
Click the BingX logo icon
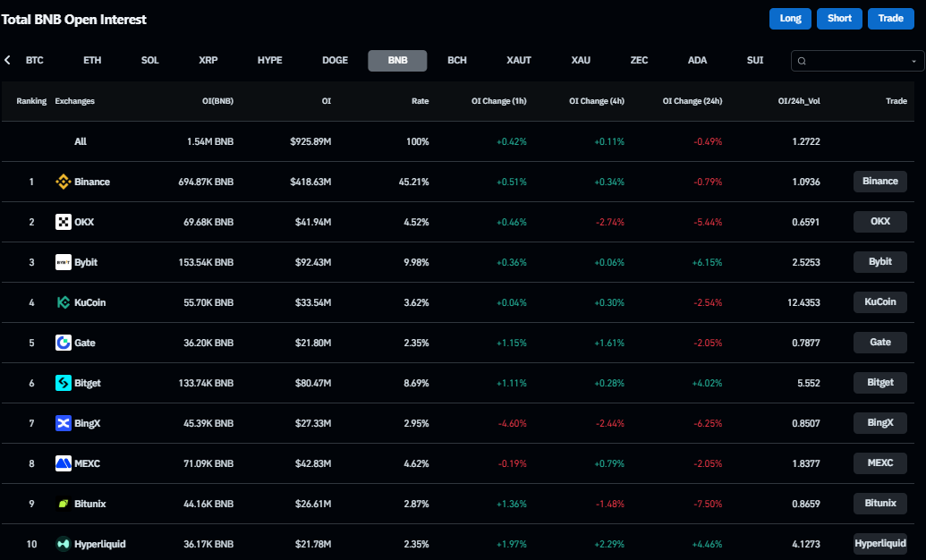pyautogui.click(x=64, y=423)
